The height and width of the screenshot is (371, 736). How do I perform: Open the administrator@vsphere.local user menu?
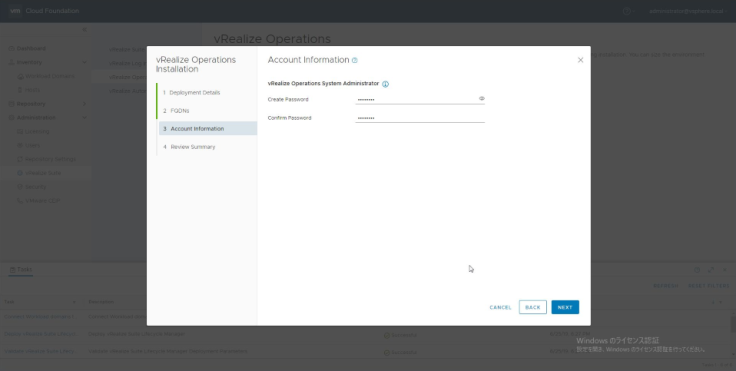click(688, 11)
